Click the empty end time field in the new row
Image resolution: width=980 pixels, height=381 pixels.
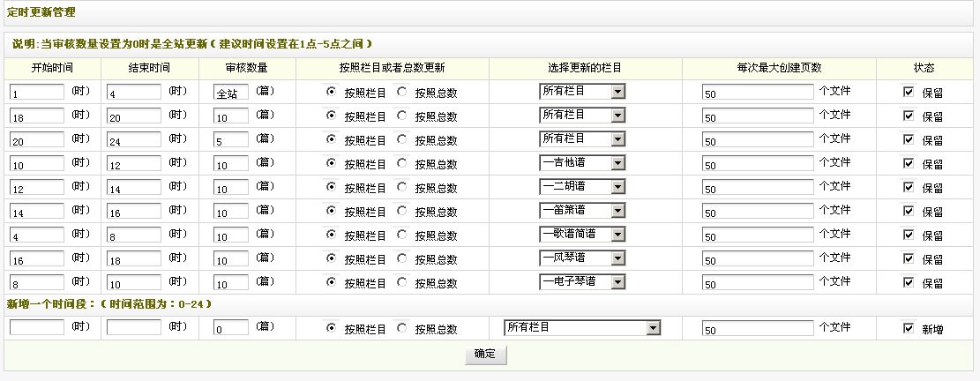click(x=134, y=327)
